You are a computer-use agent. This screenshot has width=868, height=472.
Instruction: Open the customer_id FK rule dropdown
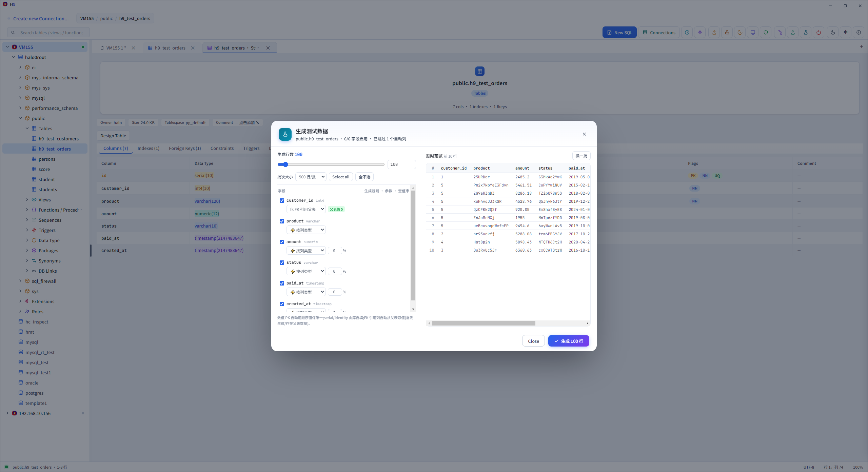tap(306, 209)
